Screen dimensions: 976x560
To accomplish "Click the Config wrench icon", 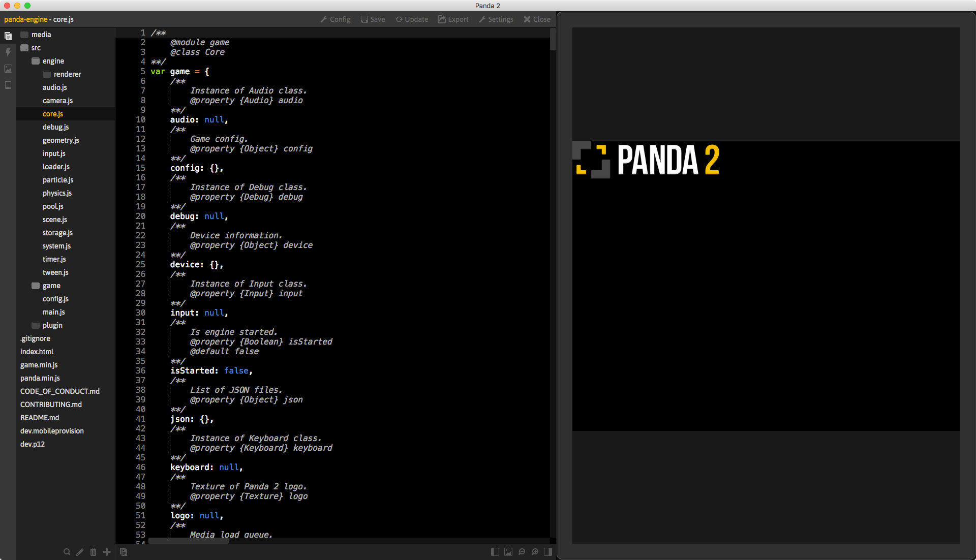I will [x=324, y=19].
